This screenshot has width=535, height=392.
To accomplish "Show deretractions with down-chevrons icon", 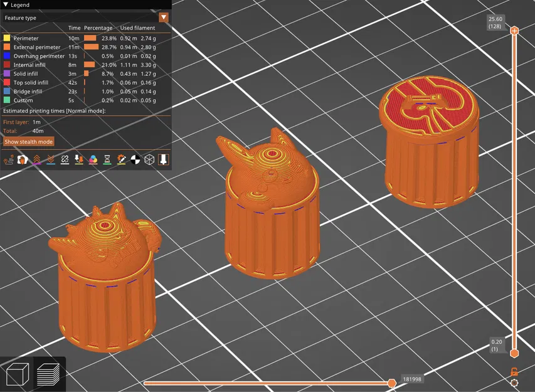I will pos(51,160).
